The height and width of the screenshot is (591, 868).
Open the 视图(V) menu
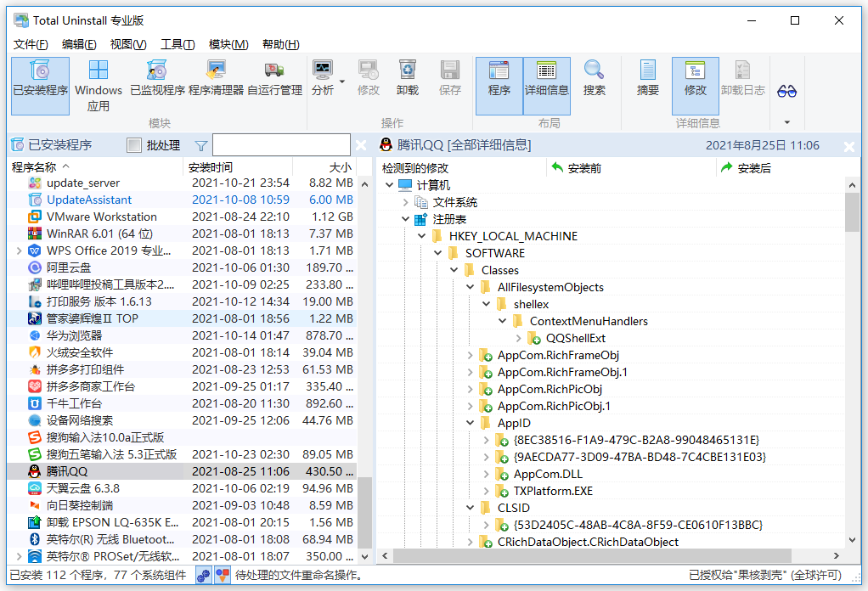pos(128,44)
